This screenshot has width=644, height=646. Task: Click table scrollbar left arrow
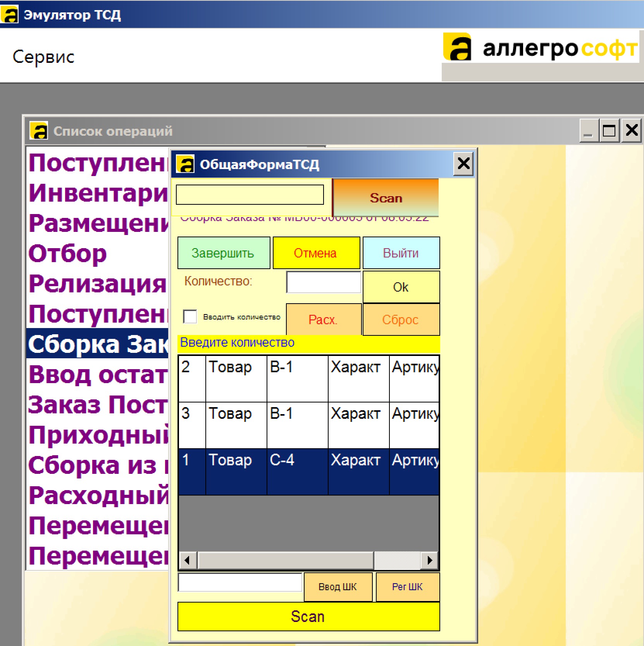click(x=188, y=560)
